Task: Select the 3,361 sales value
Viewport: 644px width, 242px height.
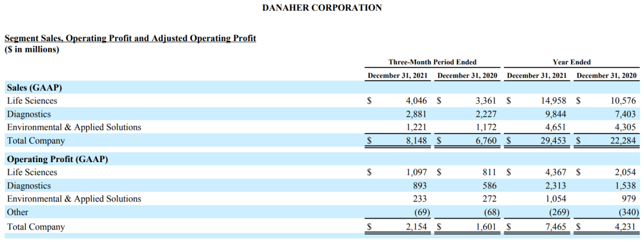Action: (486, 101)
